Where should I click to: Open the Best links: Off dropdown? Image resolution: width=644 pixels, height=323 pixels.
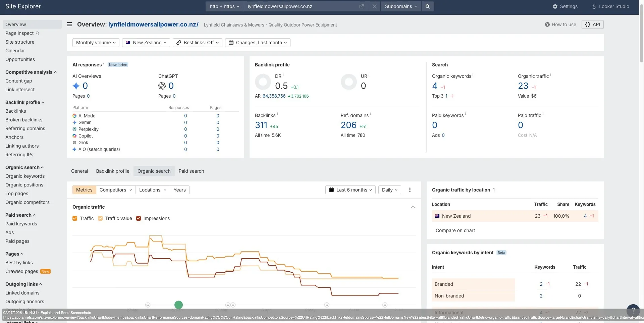coord(198,43)
